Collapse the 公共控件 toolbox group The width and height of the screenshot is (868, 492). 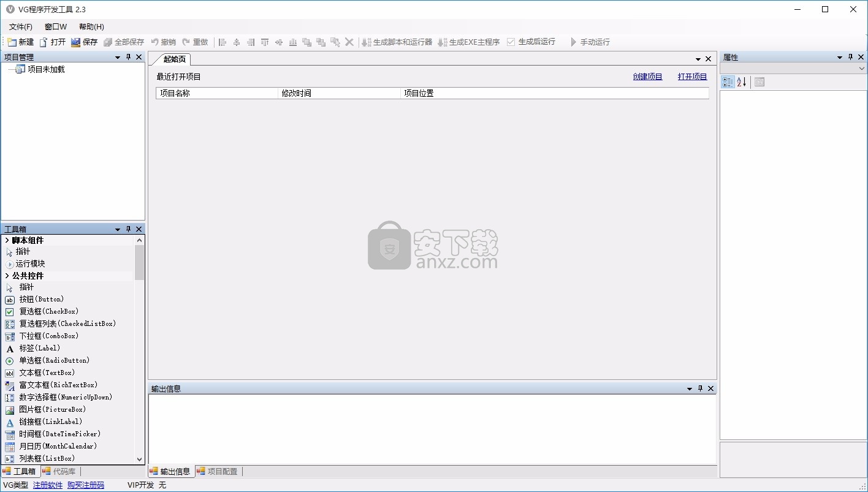click(x=7, y=276)
